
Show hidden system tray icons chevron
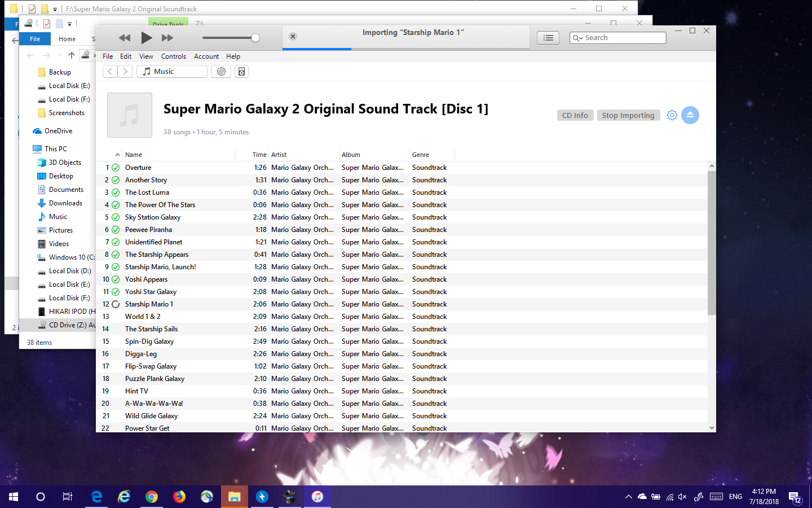tap(628, 497)
